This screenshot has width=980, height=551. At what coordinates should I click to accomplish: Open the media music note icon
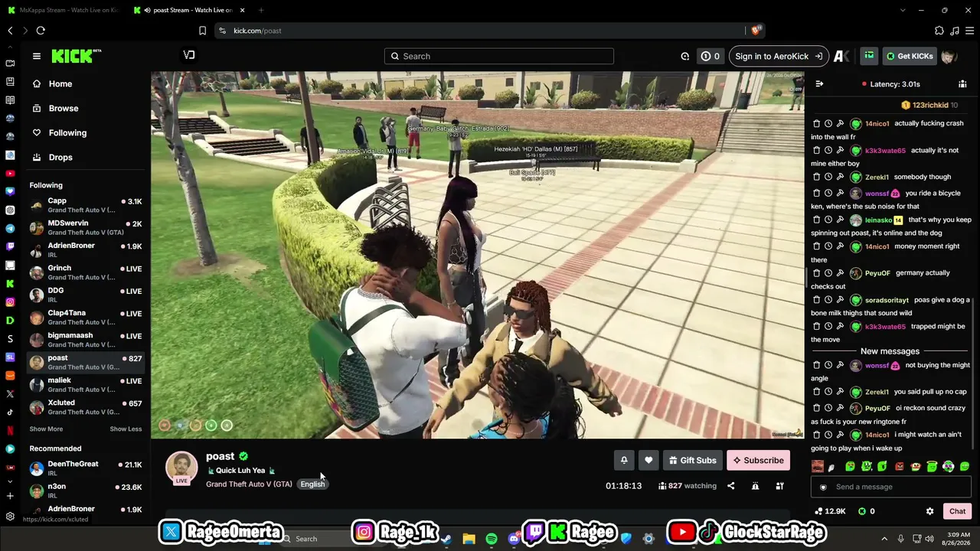[x=954, y=31]
